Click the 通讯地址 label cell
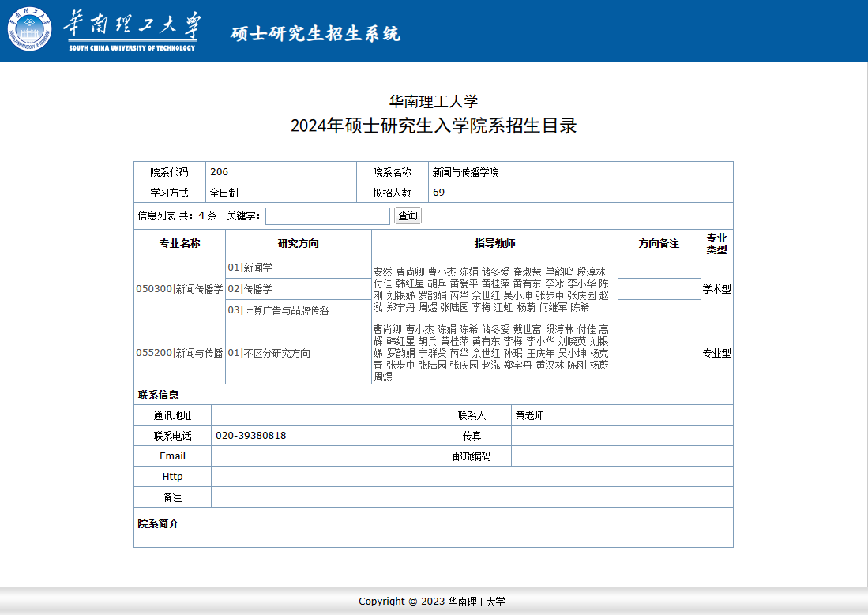The height and width of the screenshot is (615, 868). click(172, 415)
